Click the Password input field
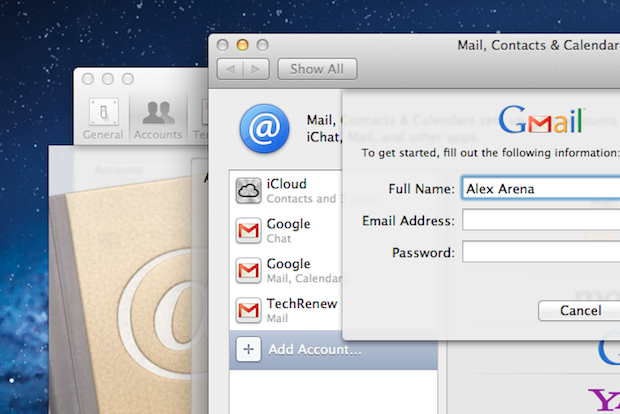 [x=541, y=251]
